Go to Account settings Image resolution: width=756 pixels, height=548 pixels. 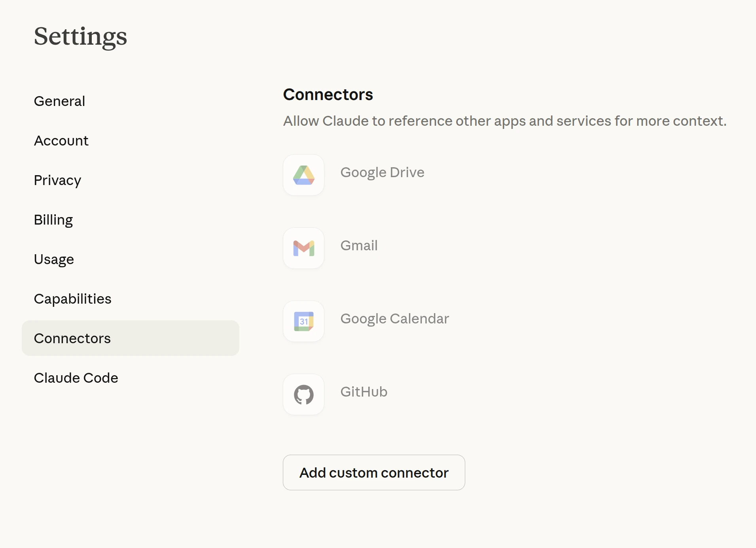point(61,141)
